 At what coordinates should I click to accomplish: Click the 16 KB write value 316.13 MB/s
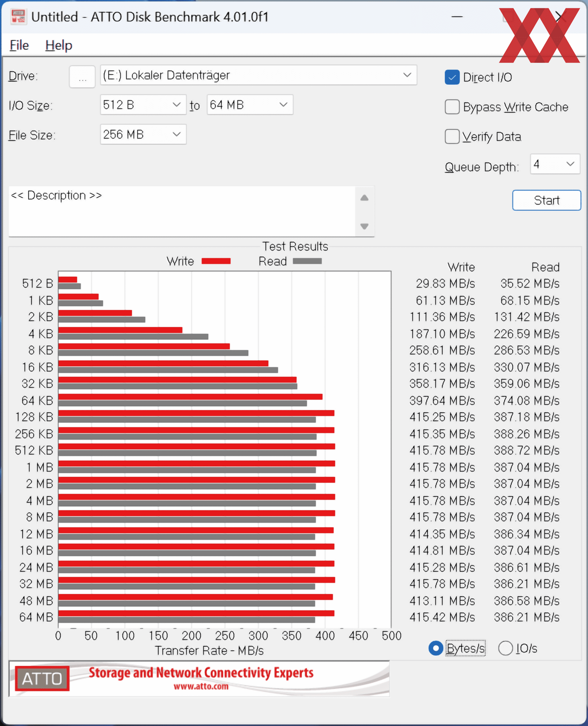click(x=442, y=367)
